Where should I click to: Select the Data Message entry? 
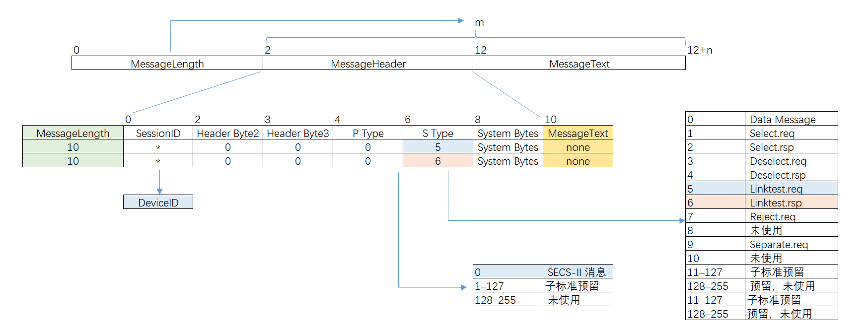783,119
